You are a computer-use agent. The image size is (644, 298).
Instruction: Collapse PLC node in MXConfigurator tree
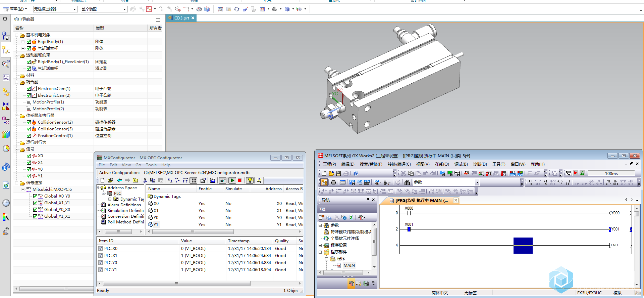coord(104,193)
